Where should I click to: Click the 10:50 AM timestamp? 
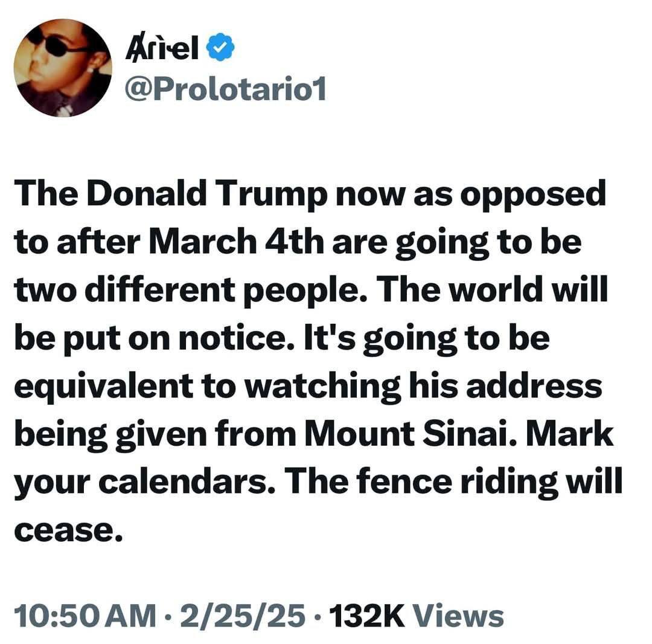tap(85, 616)
